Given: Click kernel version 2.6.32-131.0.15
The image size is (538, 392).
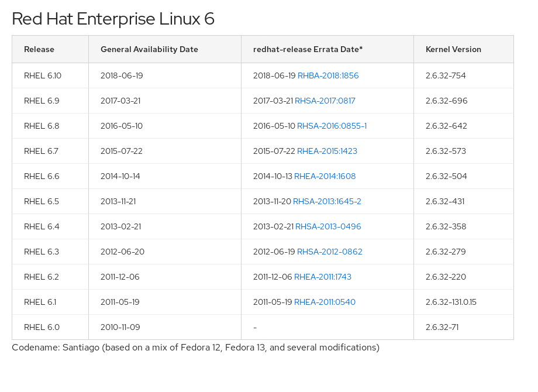Looking at the screenshot, I should pyautogui.click(x=451, y=302).
